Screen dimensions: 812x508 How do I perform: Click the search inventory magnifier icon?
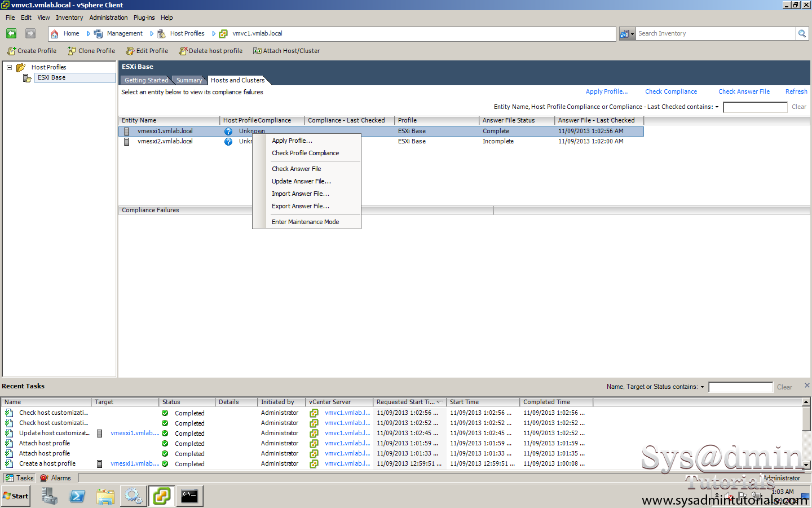[x=802, y=34]
